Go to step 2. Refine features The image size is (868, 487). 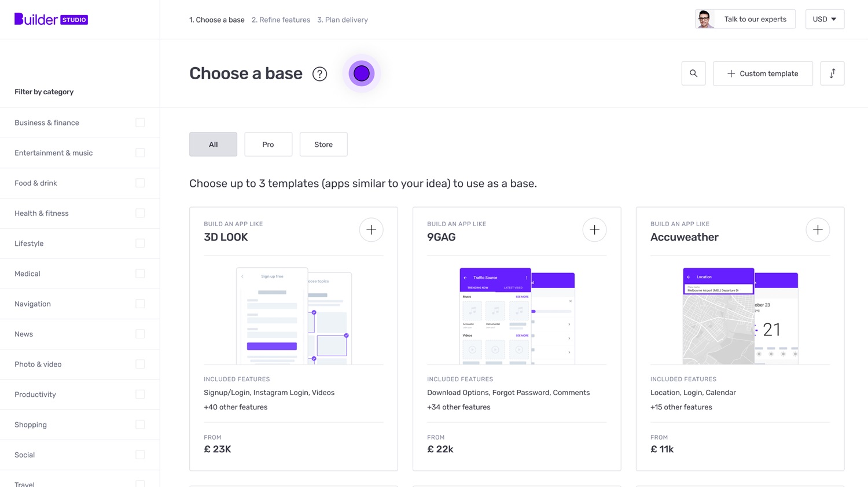pyautogui.click(x=281, y=20)
